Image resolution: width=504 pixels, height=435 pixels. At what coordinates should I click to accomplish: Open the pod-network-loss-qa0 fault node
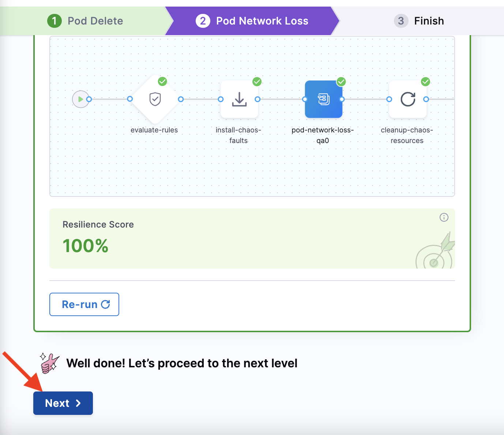(323, 99)
